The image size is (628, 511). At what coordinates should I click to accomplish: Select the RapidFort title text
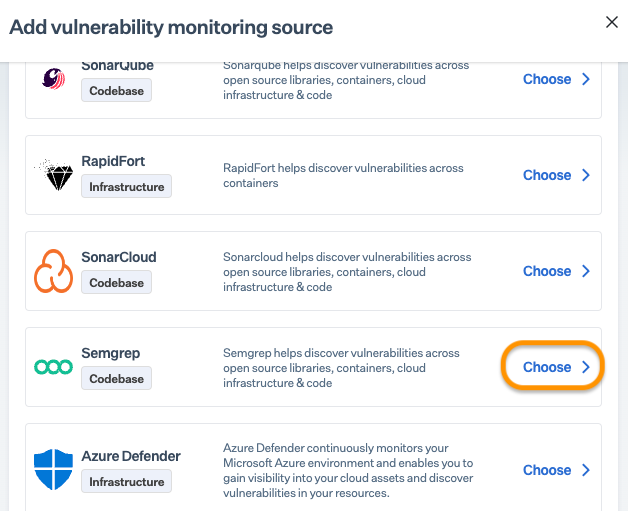[113, 161]
